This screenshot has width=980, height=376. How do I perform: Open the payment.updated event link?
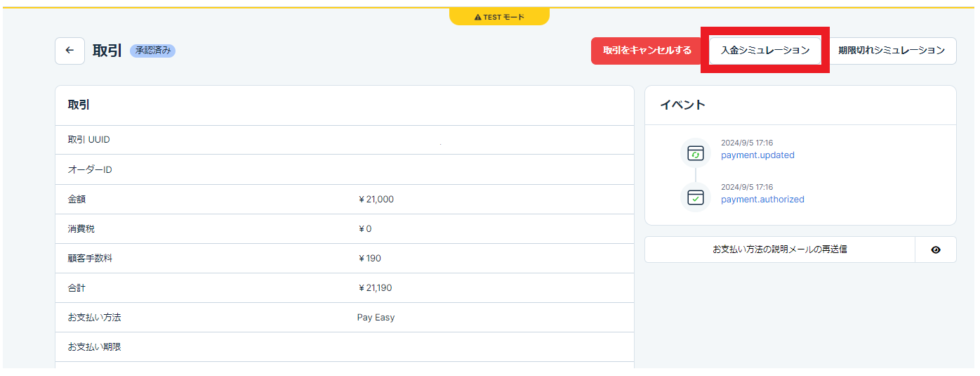tap(757, 155)
